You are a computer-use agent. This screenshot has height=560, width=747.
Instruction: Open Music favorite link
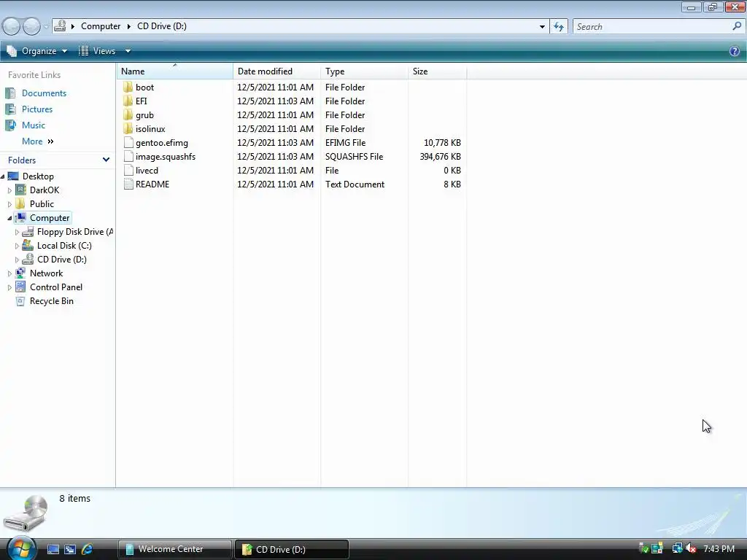pyautogui.click(x=34, y=125)
